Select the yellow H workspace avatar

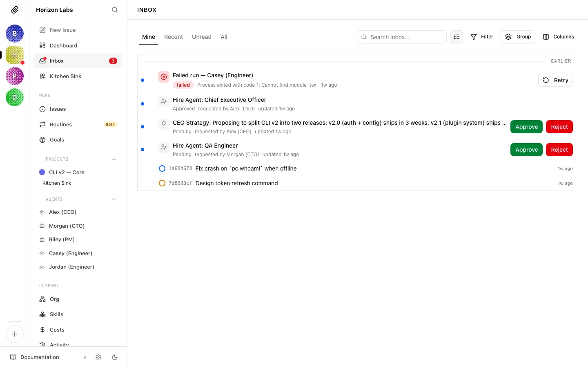pos(15,55)
